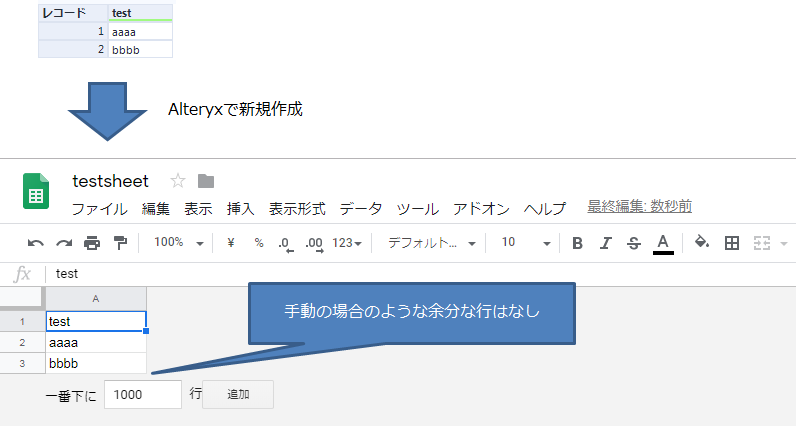Screen dimensions: 796x426
Task: Print the spreadsheet
Action: (x=92, y=243)
